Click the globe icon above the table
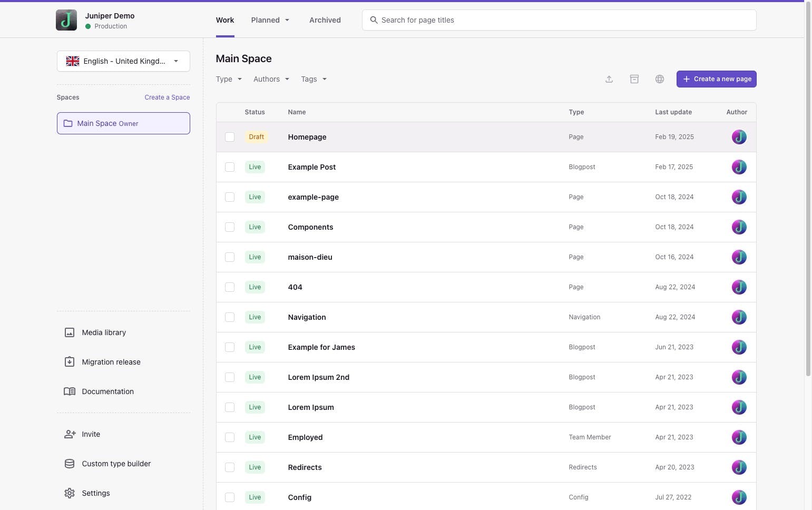The height and width of the screenshot is (510, 812). pyautogui.click(x=659, y=79)
